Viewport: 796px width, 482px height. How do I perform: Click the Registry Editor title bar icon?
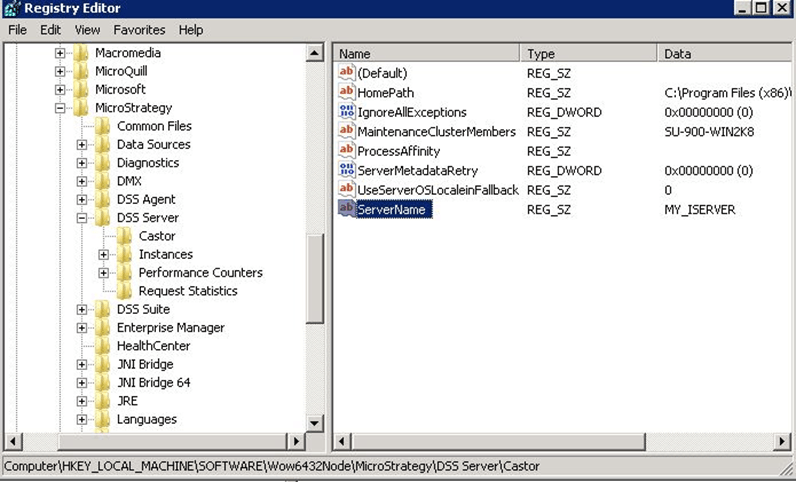click(10, 9)
